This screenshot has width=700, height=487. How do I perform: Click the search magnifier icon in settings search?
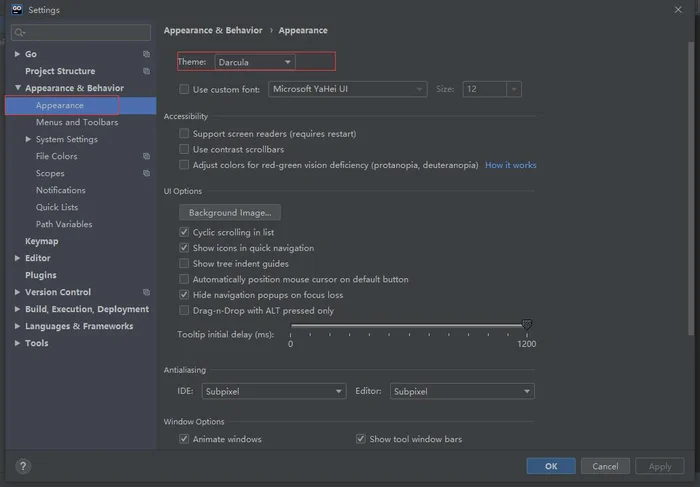click(x=19, y=33)
